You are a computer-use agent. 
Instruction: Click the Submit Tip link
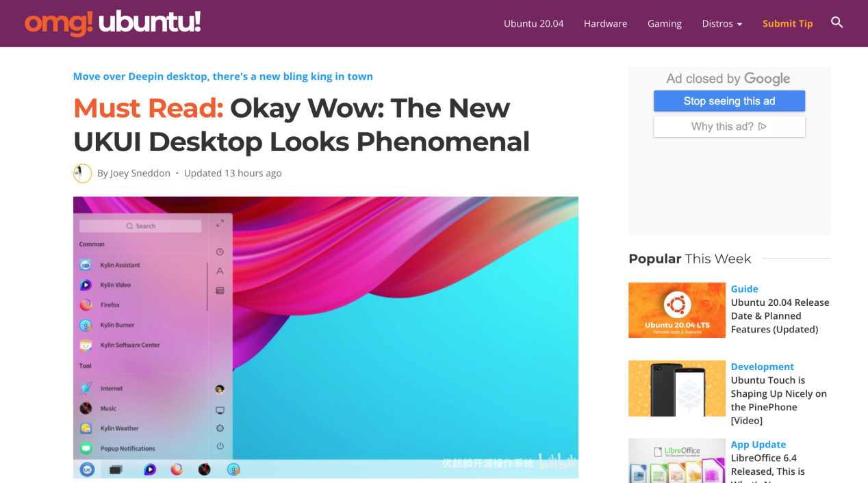788,23
